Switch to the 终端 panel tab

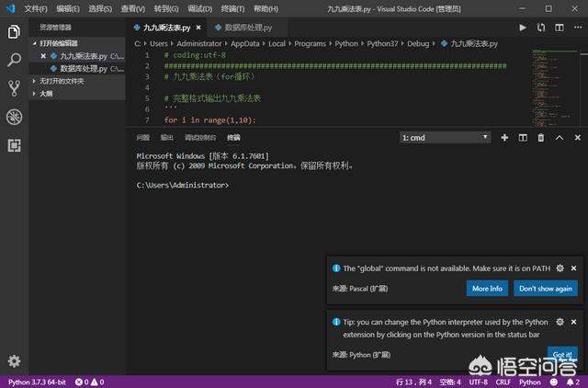(233, 138)
